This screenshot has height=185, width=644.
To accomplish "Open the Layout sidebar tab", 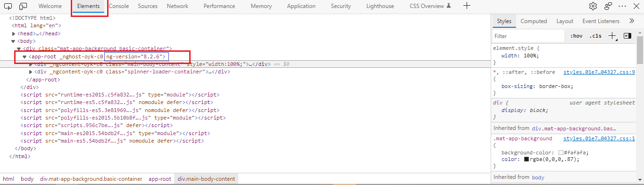I will point(565,21).
